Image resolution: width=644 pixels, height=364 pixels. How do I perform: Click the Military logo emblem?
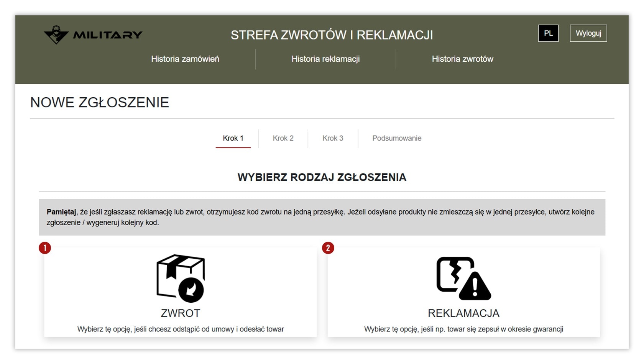click(56, 35)
